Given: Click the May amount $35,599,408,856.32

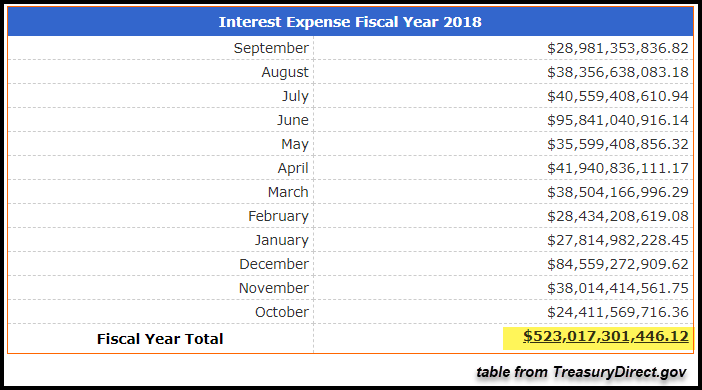Looking at the screenshot, I should (x=617, y=144).
